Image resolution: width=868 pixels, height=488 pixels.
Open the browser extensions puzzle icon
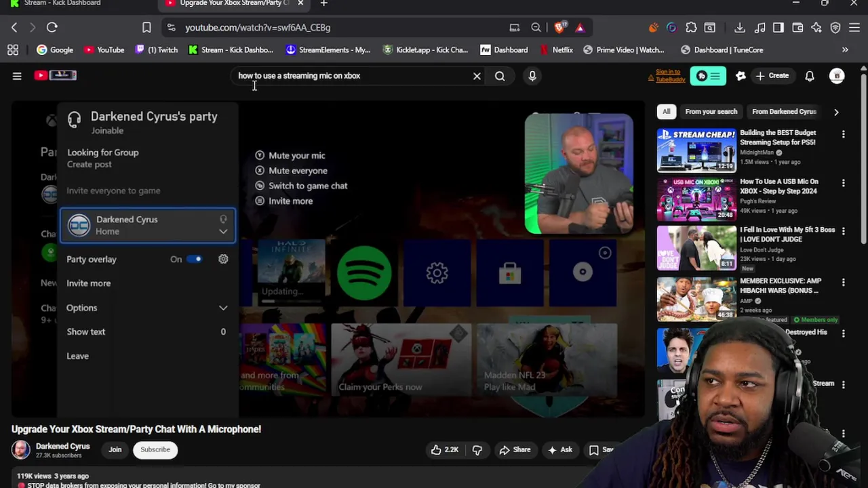691,28
